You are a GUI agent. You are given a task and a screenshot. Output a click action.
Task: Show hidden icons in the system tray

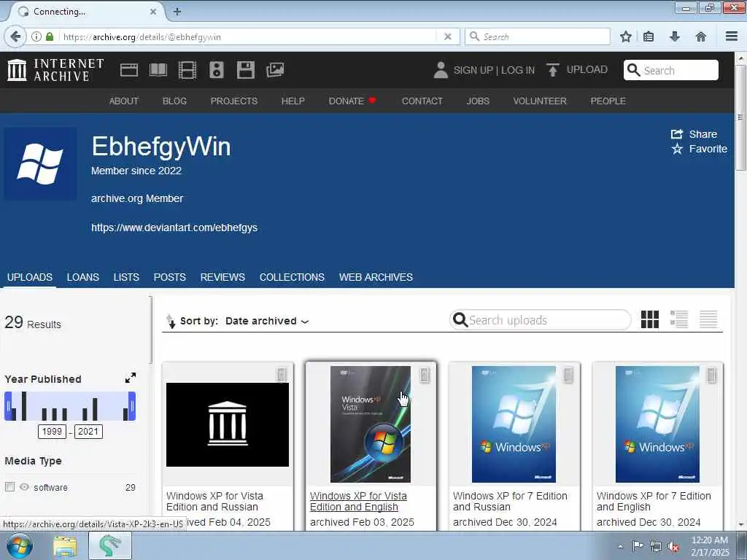click(620, 547)
